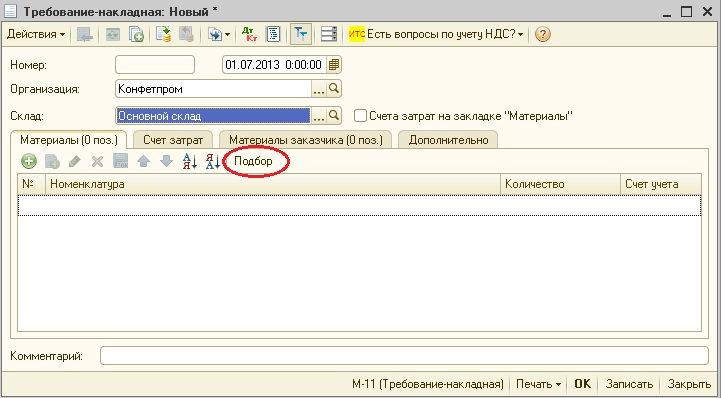Image resolution: width=721 pixels, height=398 pixels.
Task: Click the date field 01.07.2013
Action: [274, 65]
